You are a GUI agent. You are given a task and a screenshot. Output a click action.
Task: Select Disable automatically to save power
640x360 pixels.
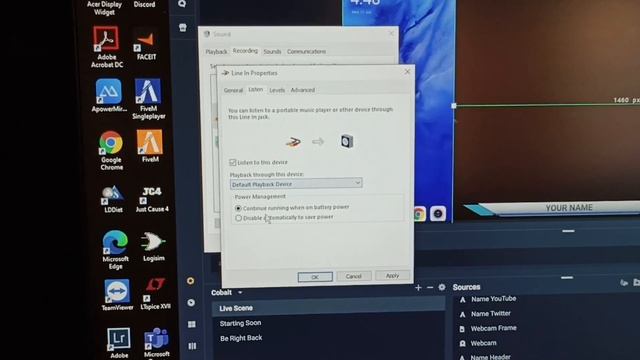(x=239, y=218)
